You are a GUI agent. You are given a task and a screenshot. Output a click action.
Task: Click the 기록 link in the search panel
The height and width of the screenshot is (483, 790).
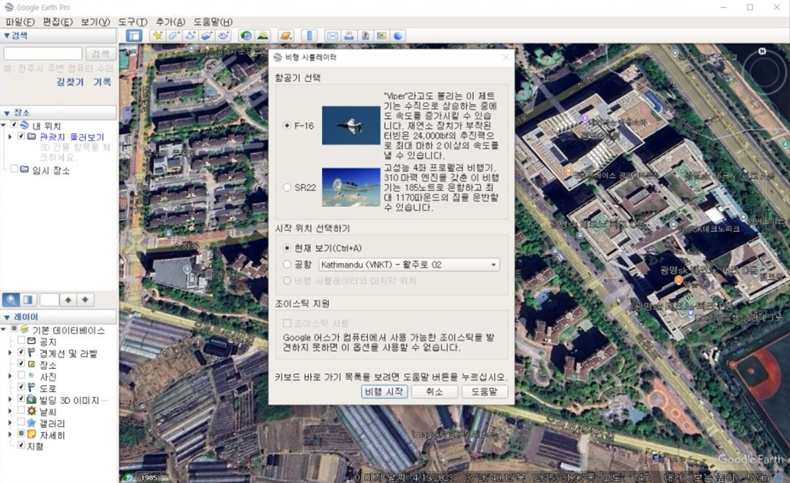[102, 82]
